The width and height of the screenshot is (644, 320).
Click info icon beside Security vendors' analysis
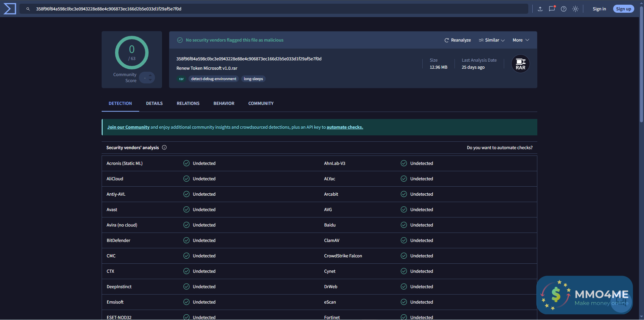point(164,147)
